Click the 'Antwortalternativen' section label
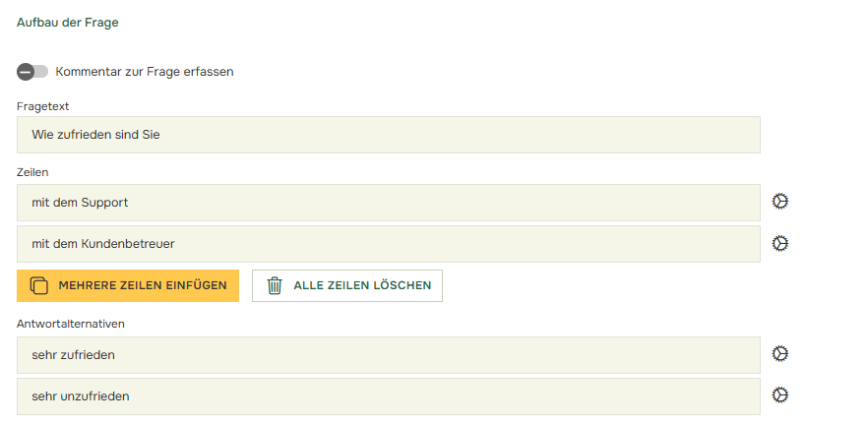868x425 pixels. [70, 323]
